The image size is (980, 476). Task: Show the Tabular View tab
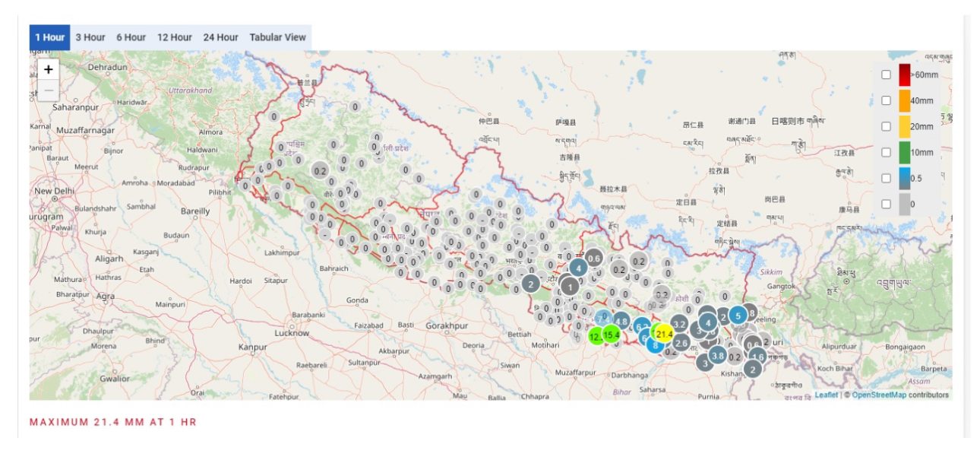click(x=278, y=37)
